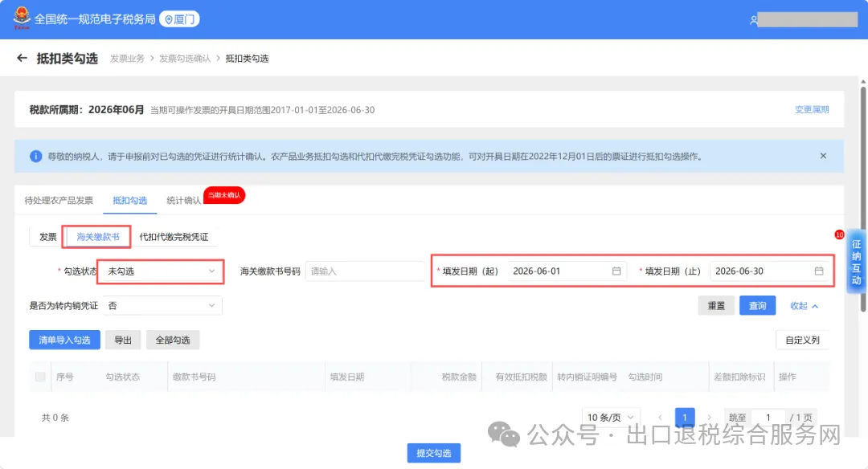This screenshot has width=868, height=469.
Task: Click the 自定义列 button
Action: pyautogui.click(x=802, y=341)
